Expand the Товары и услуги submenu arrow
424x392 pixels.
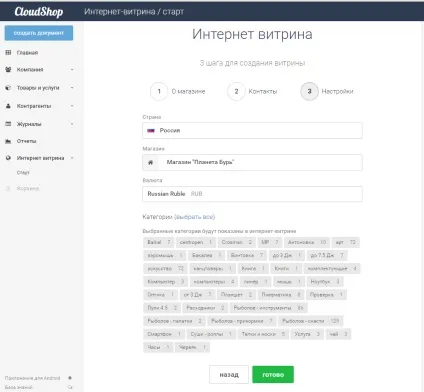tap(72, 88)
